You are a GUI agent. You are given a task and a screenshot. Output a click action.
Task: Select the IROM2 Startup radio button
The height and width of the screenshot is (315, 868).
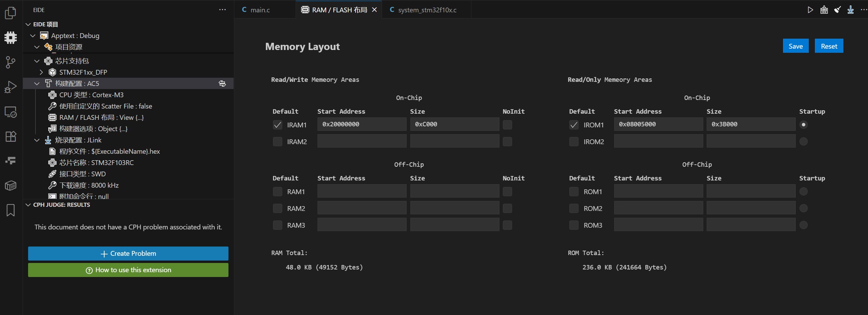click(x=803, y=141)
